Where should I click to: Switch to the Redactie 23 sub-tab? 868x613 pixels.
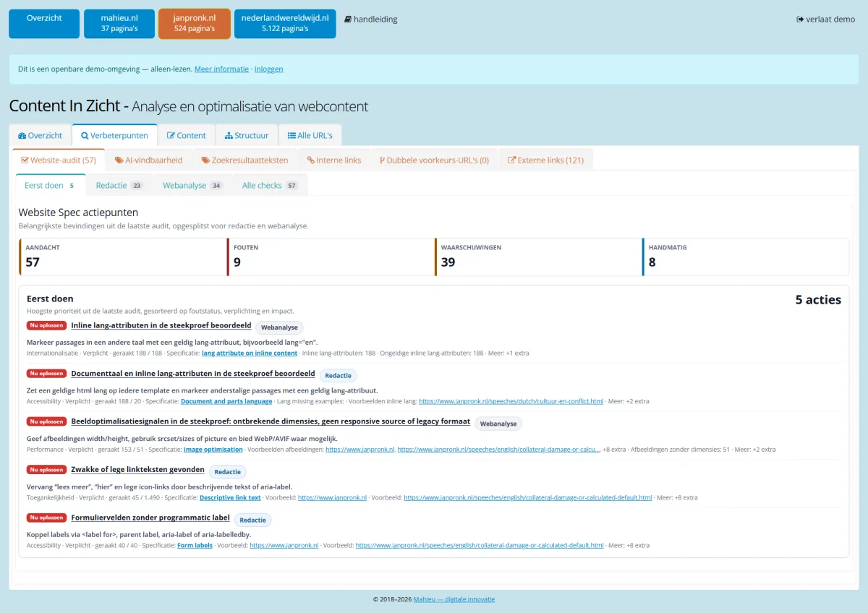(119, 185)
